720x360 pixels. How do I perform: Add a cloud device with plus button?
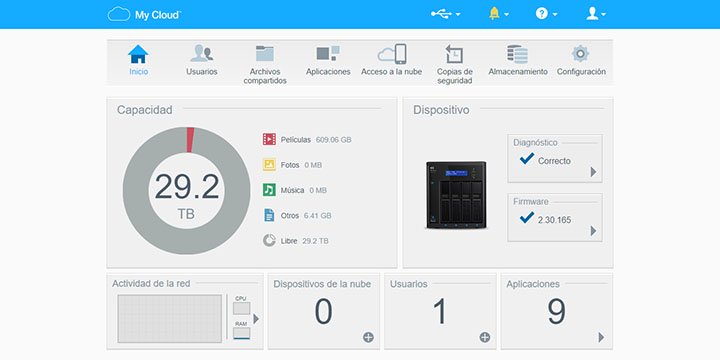(368, 338)
